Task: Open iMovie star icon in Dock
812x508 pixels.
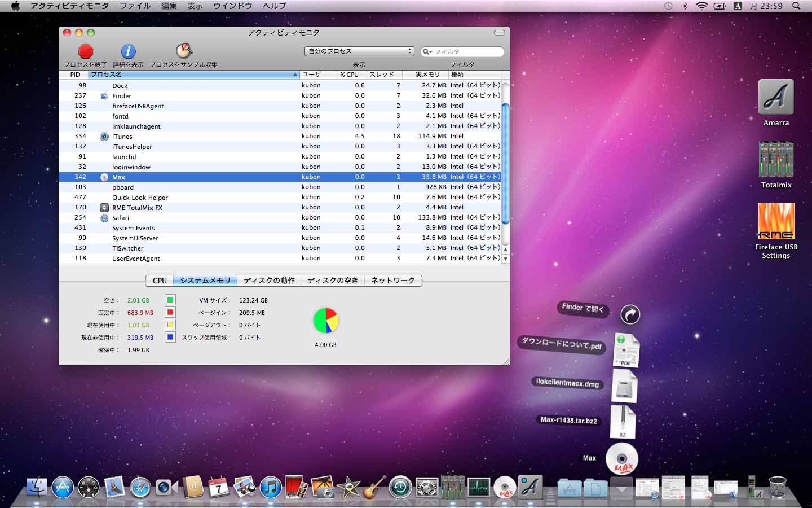Action: 348,487
